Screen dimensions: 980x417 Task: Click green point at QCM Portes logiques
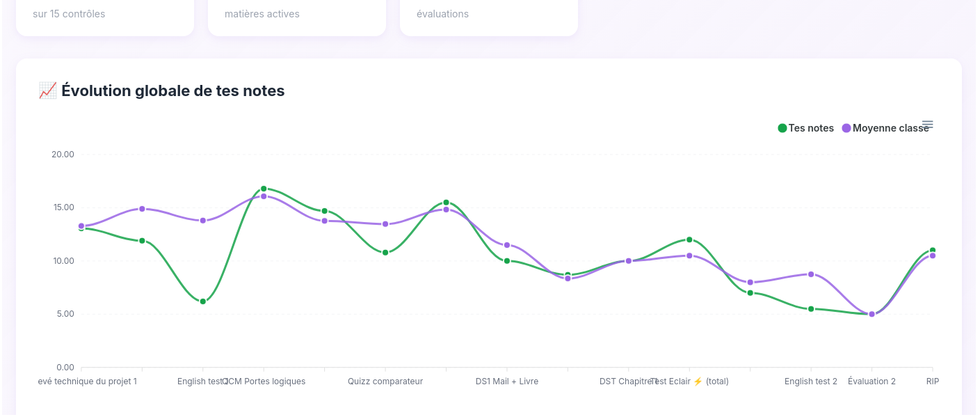click(x=264, y=189)
